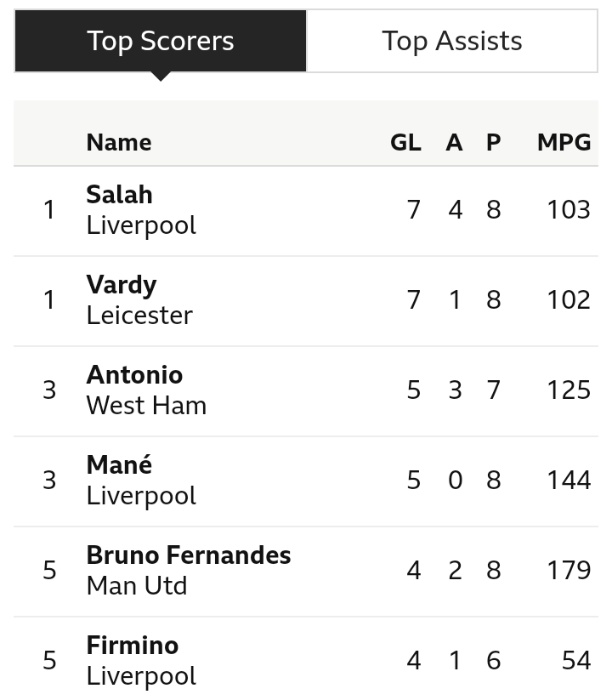Click Antonio's goals value 5
The image size is (612, 700).
click(413, 390)
